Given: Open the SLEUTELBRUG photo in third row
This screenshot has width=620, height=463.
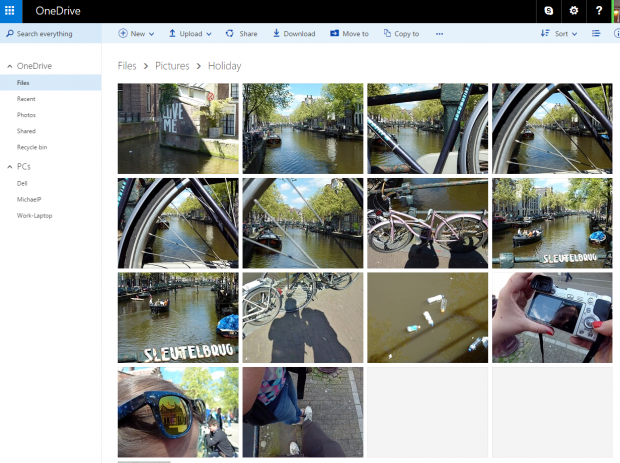Looking at the screenshot, I should pyautogui.click(x=178, y=317).
